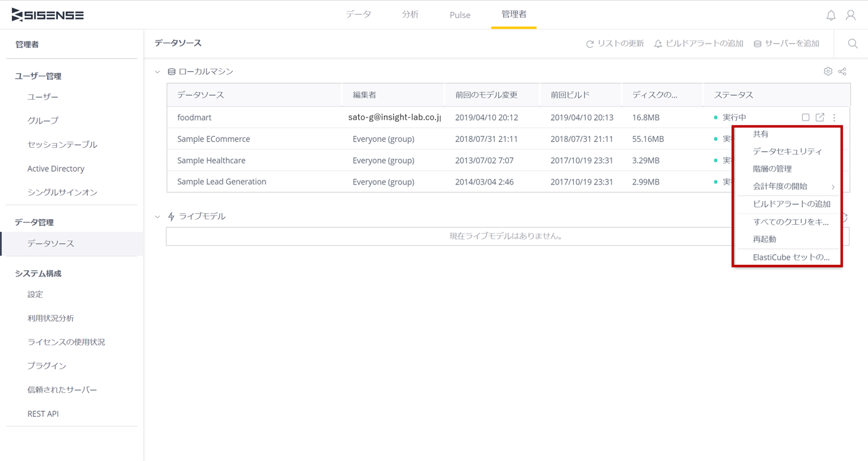Open プラグイン in sidebar
This screenshot has width=868, height=461.
46,366
